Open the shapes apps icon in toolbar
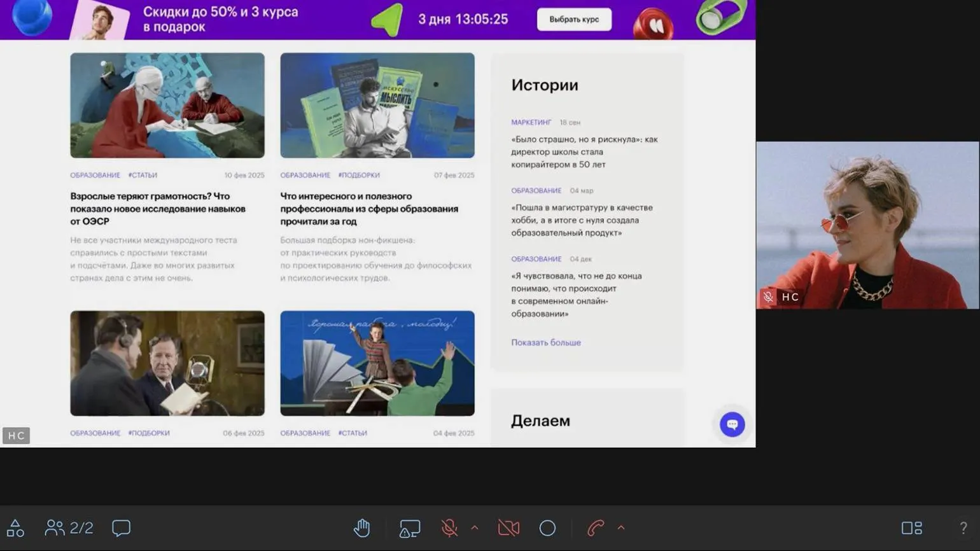The width and height of the screenshot is (980, 551). click(15, 528)
